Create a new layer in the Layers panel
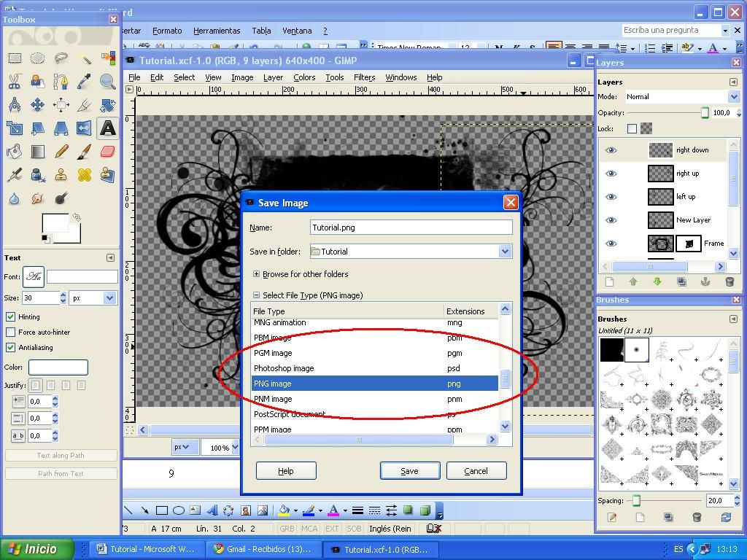The image size is (747, 560). point(609,281)
